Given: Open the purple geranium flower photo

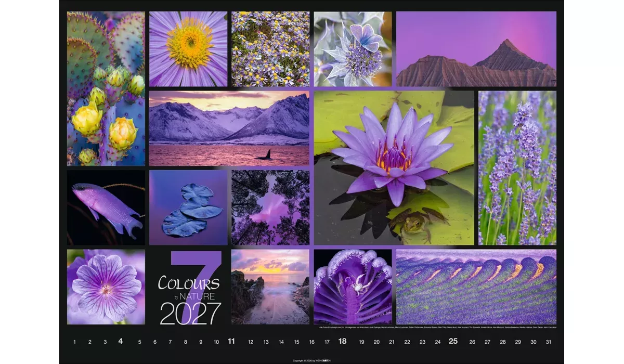Looking at the screenshot, I should (x=106, y=287).
